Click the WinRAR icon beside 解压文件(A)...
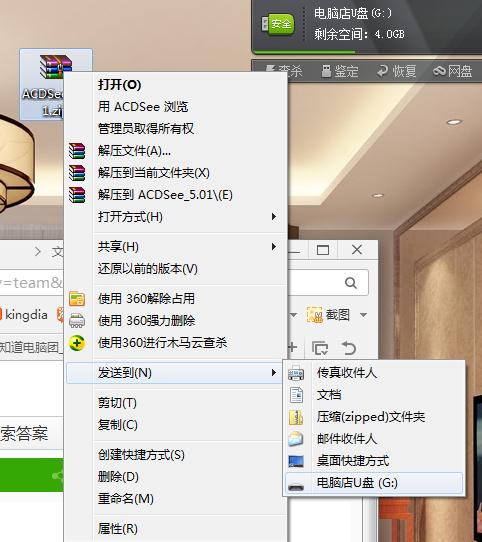This screenshot has width=482, height=542. pyautogui.click(x=77, y=151)
